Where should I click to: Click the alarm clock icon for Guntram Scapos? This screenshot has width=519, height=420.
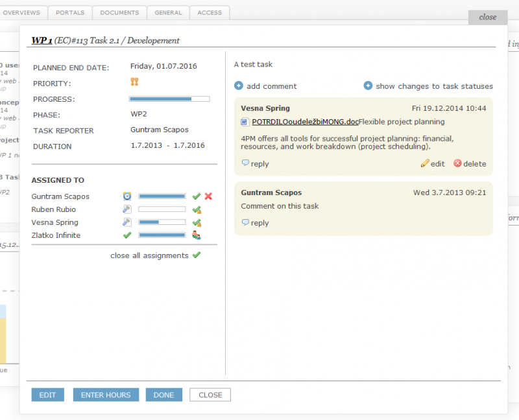tap(127, 196)
